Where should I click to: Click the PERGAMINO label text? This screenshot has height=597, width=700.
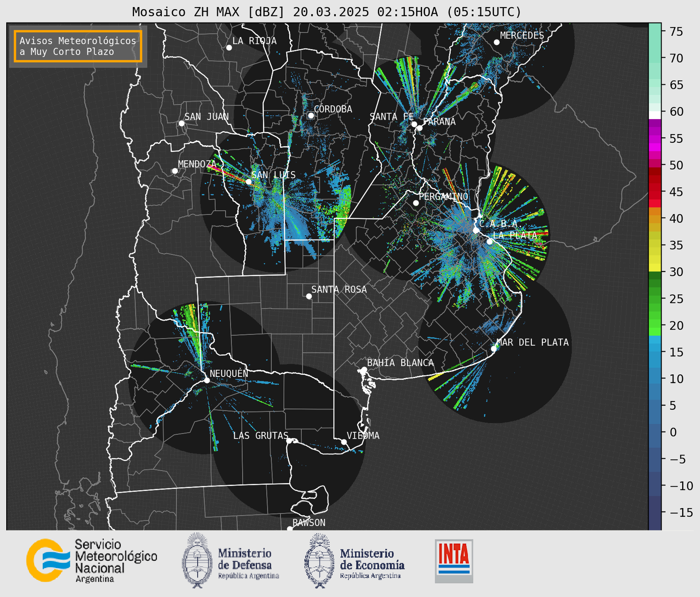tap(443, 196)
